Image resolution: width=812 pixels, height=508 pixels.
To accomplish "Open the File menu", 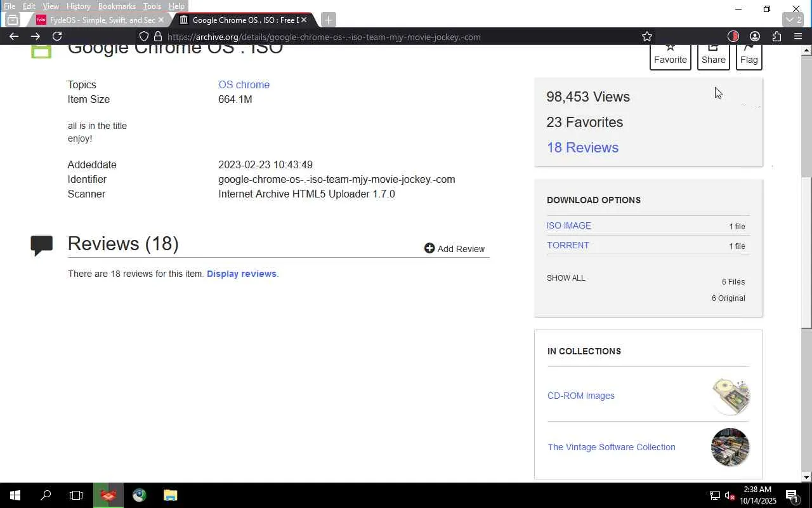I will pyautogui.click(x=10, y=6).
